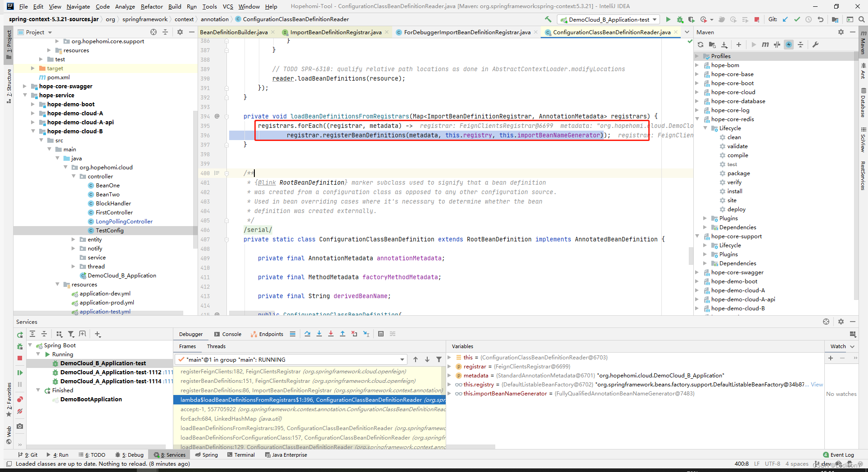Viewport: 868px width, 472px height.
Task: Expand Maven hope-core-redis Plugins node
Action: 705,218
